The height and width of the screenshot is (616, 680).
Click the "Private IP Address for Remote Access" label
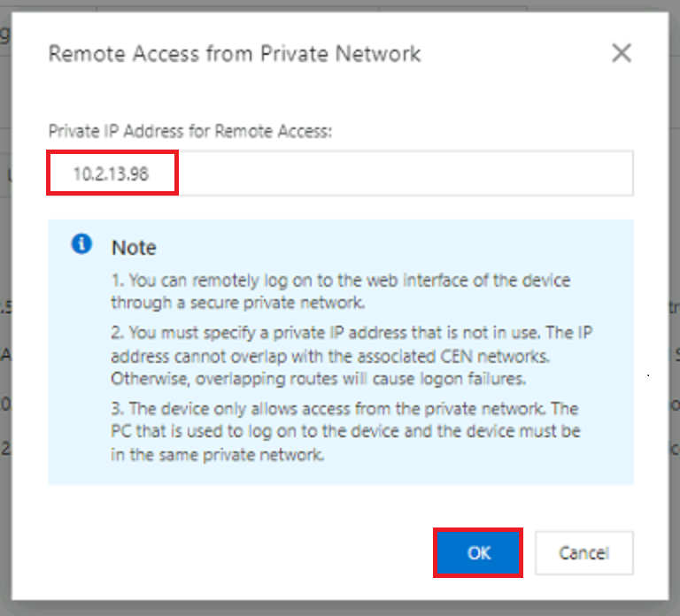190,131
